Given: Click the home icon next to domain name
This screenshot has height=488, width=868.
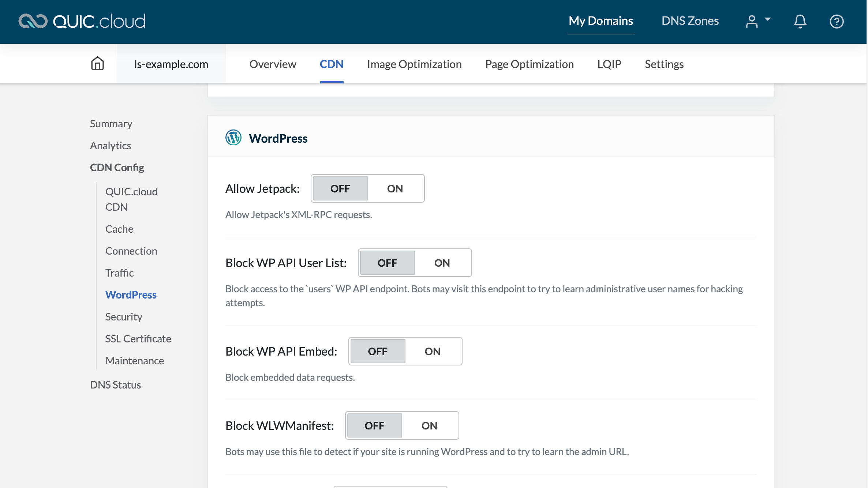Looking at the screenshot, I should (97, 63).
